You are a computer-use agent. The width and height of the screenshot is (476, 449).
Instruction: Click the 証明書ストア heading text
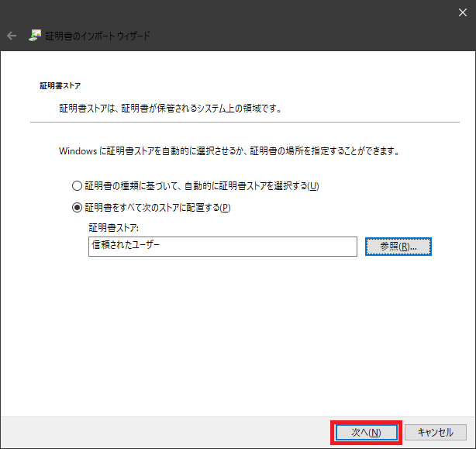pos(60,86)
